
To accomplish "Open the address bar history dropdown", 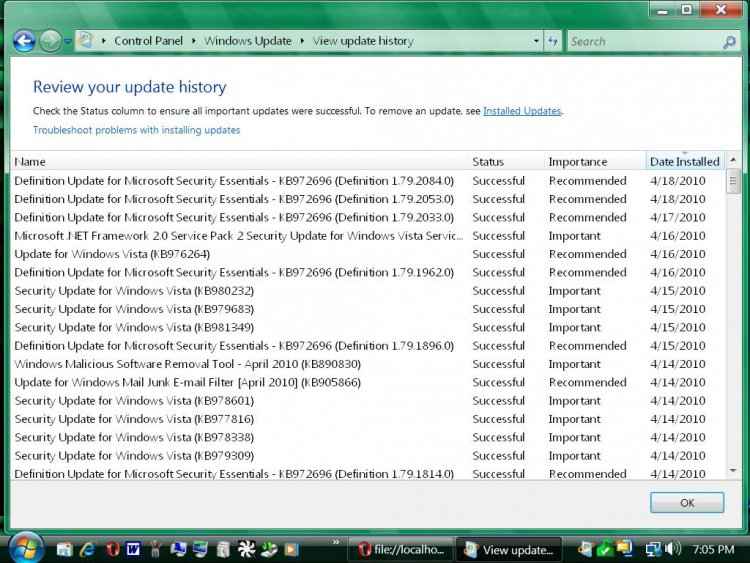I will (536, 41).
